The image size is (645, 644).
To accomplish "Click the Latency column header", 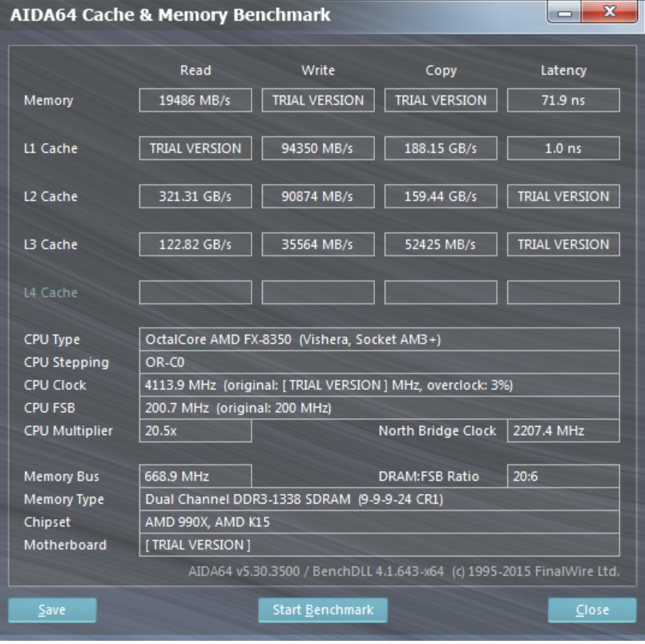I will 563,70.
